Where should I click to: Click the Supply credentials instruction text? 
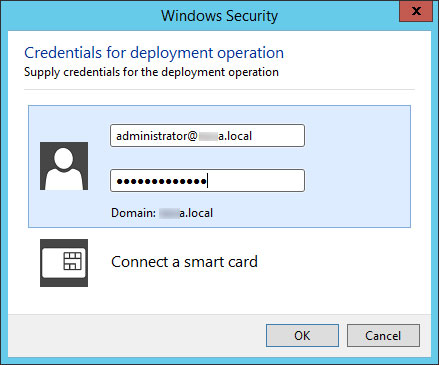coord(151,72)
